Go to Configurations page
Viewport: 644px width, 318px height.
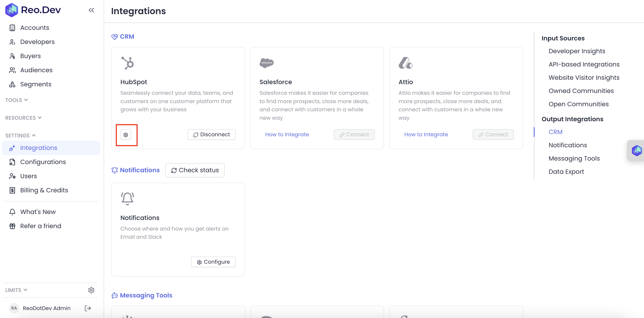(43, 162)
